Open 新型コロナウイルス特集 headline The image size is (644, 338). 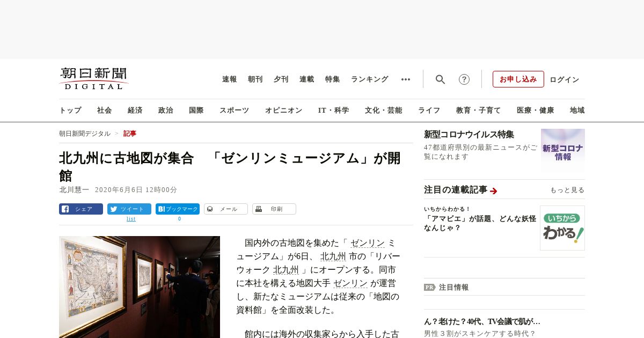point(469,135)
